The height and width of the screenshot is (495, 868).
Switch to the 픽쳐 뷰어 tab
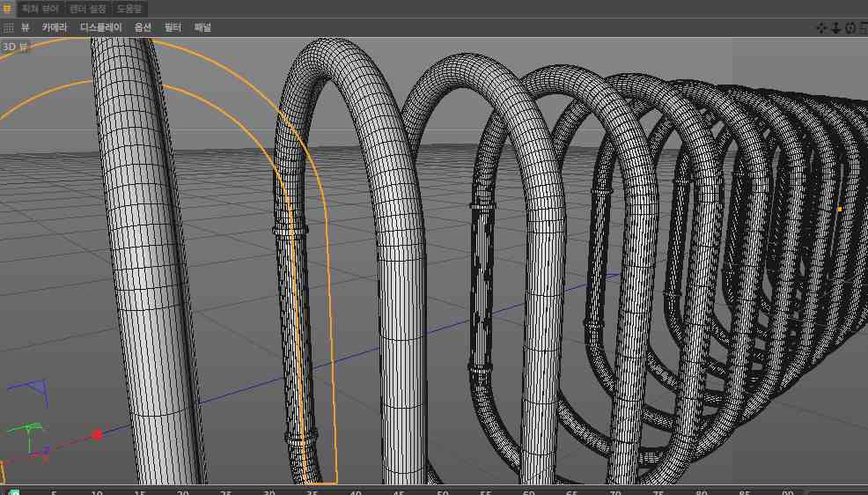click(40, 8)
